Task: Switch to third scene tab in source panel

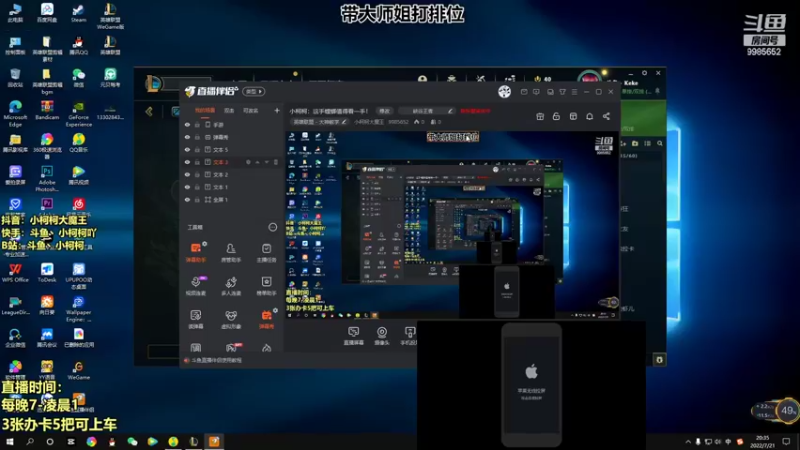Action: coord(251,110)
